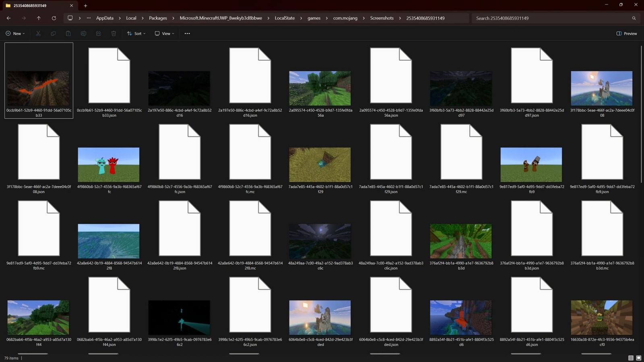Navigate to the Screenshots breadcrumb
The image size is (644, 362).
[x=381, y=18]
